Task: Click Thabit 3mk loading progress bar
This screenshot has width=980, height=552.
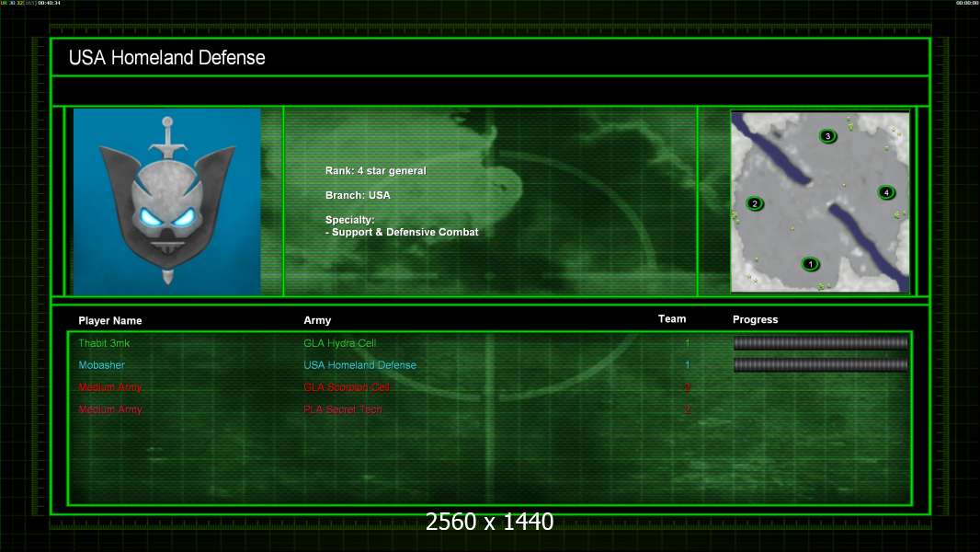Action: [821, 342]
